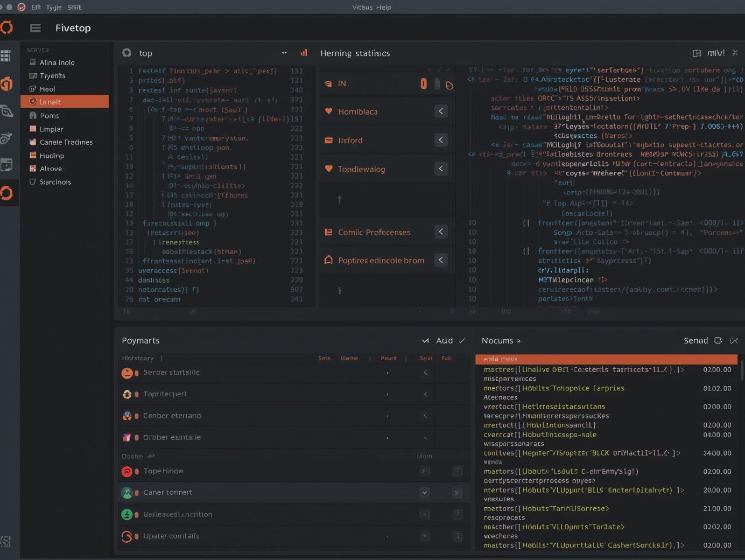This screenshot has width=745, height=560.
Task: Expand the chevron beside Comlic Profecenses
Action: pos(440,232)
